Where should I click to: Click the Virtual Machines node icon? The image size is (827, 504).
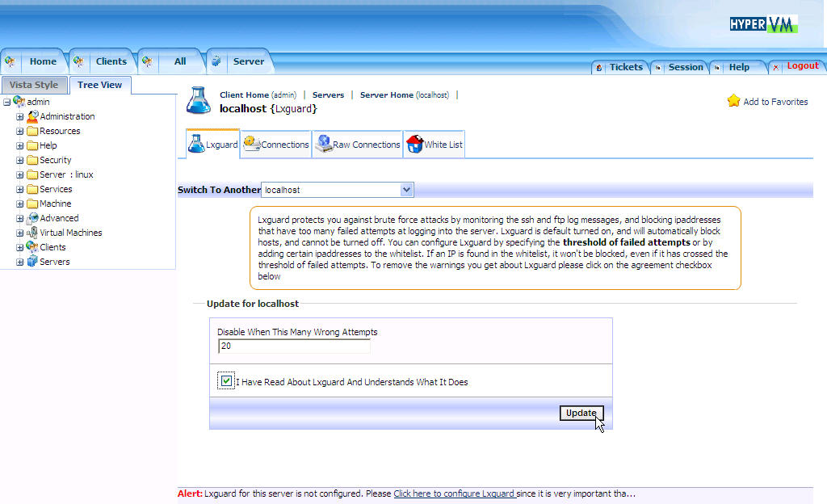[x=32, y=233]
